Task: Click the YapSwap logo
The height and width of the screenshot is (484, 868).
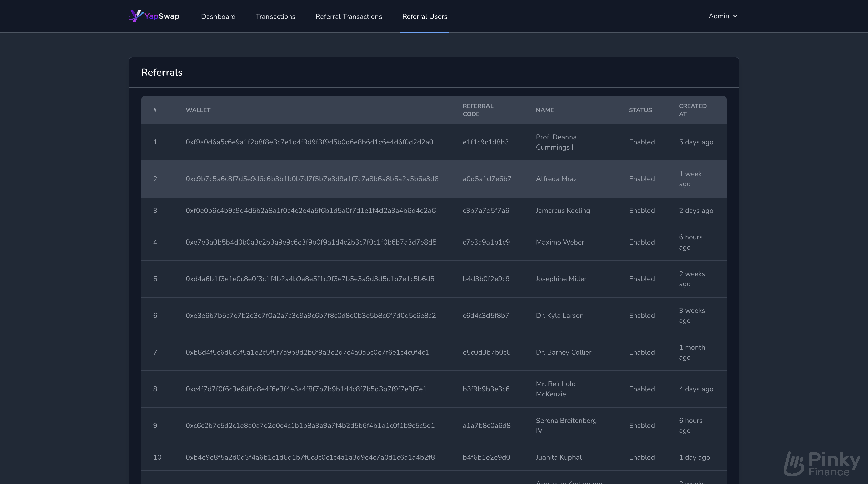Action: pyautogui.click(x=154, y=16)
